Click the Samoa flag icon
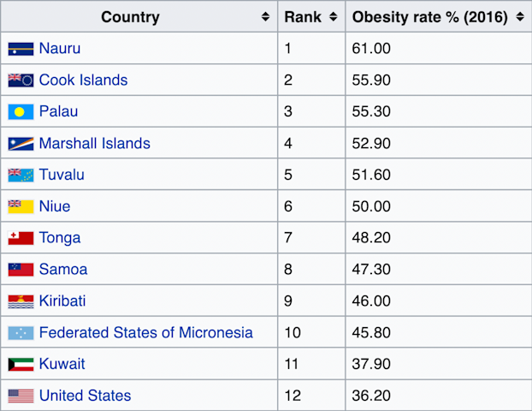This screenshot has height=411, width=532. click(x=21, y=270)
